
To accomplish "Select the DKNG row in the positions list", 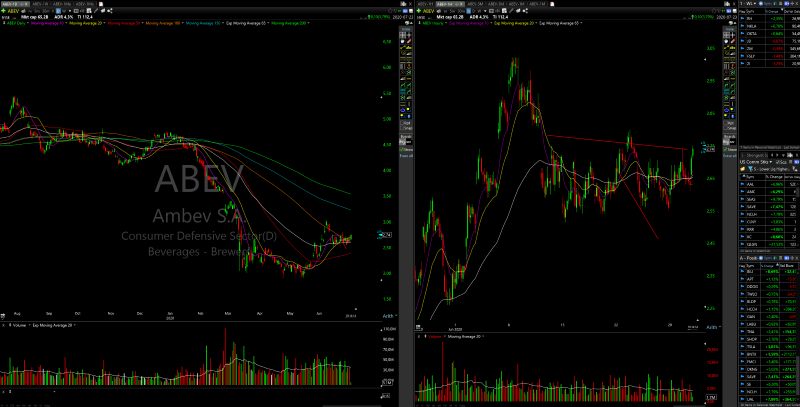I will 767,369.
